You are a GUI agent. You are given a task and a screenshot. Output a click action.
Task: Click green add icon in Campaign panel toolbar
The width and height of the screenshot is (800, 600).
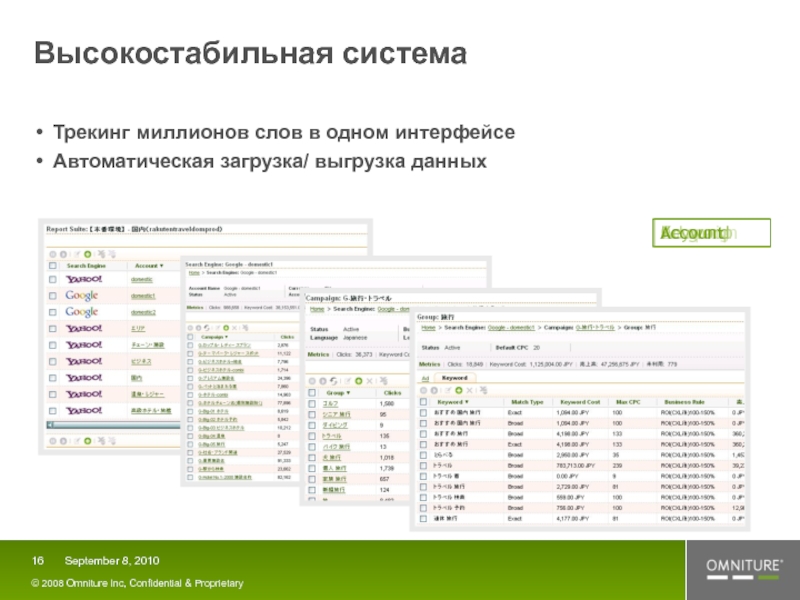tap(359, 381)
